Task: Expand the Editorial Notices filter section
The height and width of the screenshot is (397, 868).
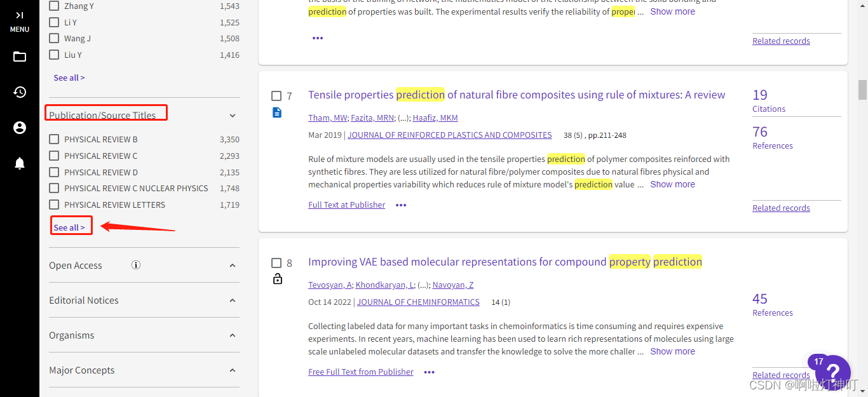Action: coord(233,300)
